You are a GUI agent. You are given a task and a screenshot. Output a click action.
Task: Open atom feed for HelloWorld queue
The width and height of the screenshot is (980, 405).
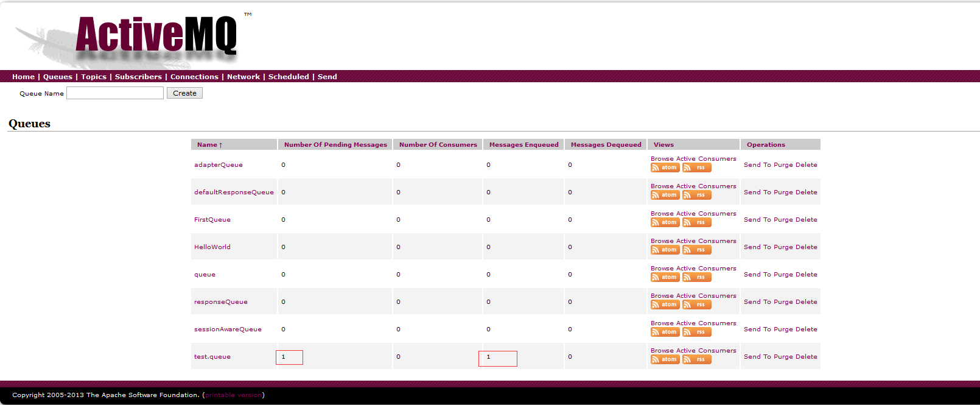pyautogui.click(x=665, y=250)
